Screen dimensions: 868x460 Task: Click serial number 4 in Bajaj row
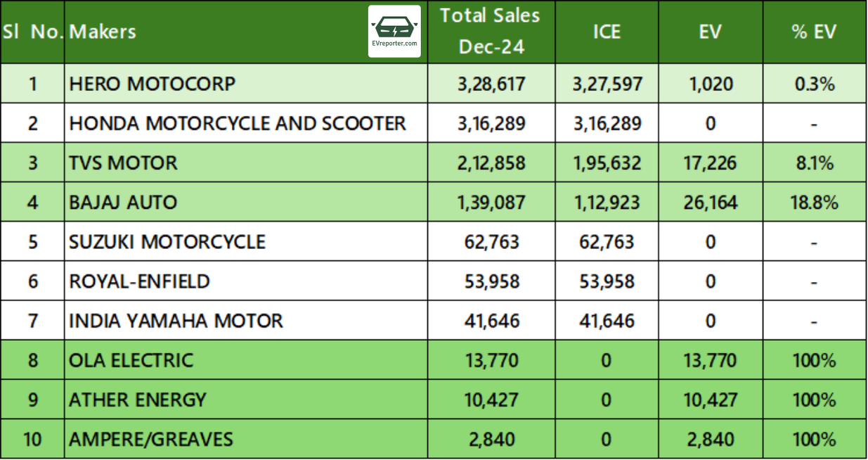33,202
